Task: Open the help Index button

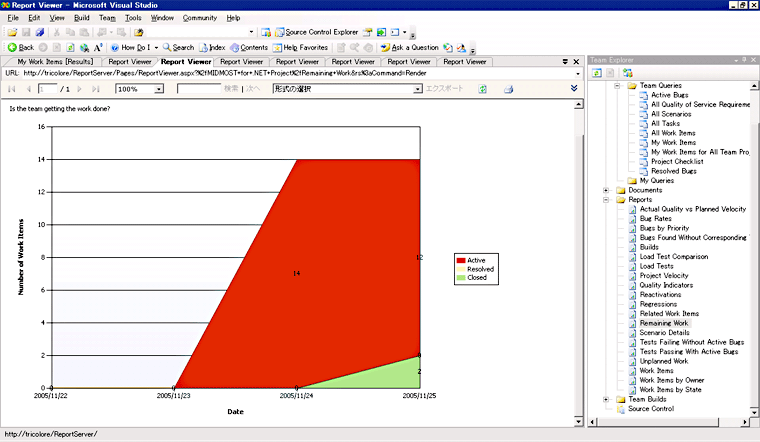Action: coord(212,47)
